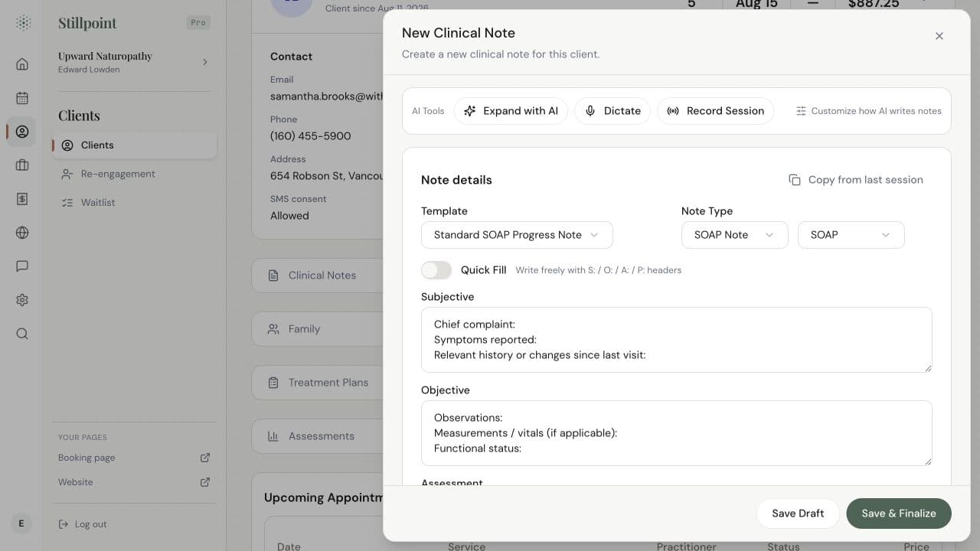Click the Assessments bar chart icon

coord(273,436)
